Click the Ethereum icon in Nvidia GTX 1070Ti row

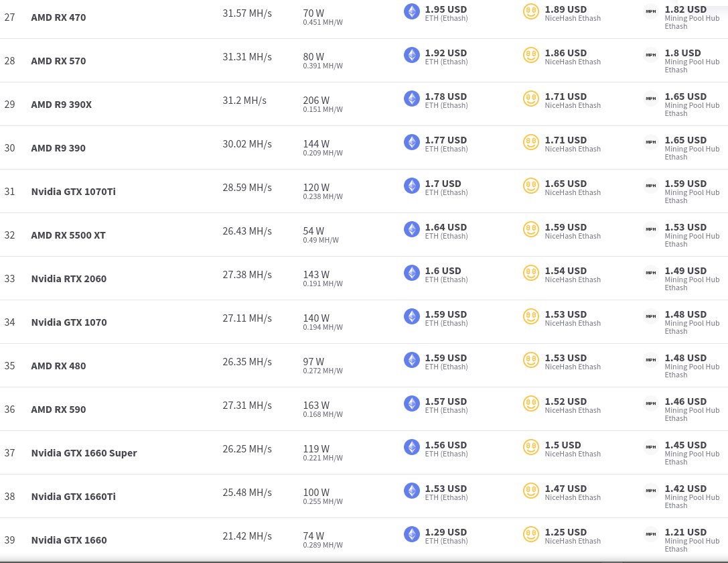coord(411,186)
